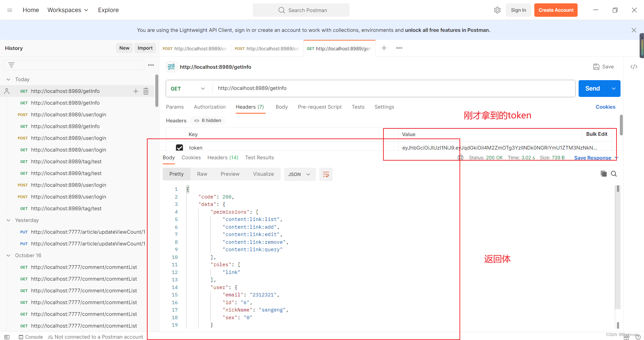Open the Cookies link
This screenshot has height=340, width=644.
point(605,107)
